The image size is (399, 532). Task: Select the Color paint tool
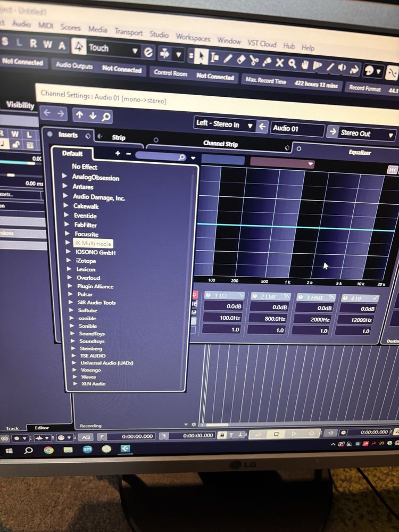[354, 69]
